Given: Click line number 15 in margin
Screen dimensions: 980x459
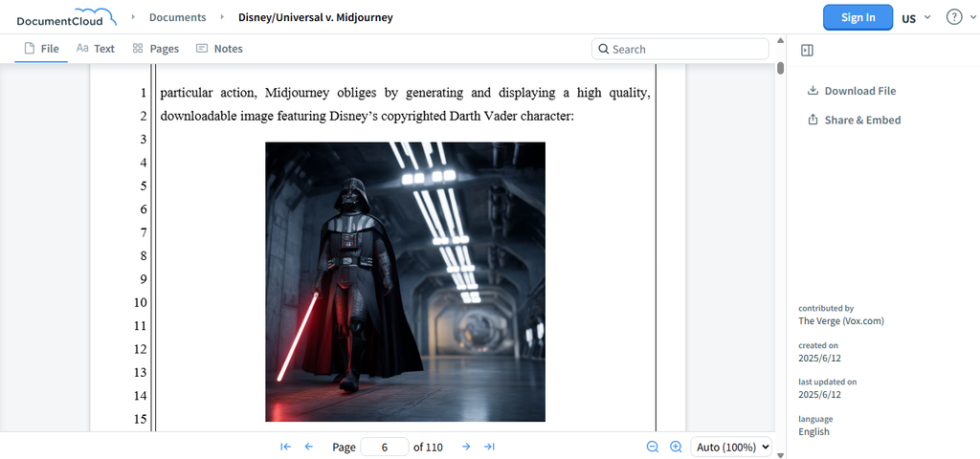Looking at the screenshot, I should pyautogui.click(x=141, y=419).
